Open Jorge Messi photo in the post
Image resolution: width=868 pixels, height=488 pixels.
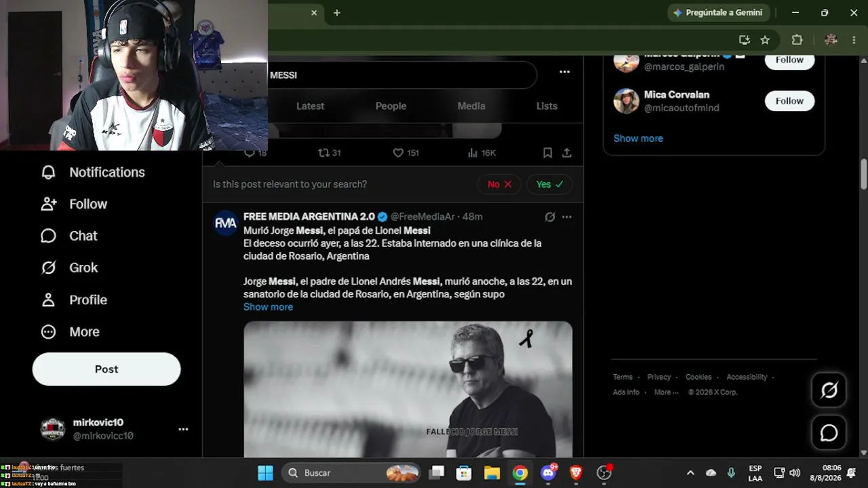(x=408, y=389)
